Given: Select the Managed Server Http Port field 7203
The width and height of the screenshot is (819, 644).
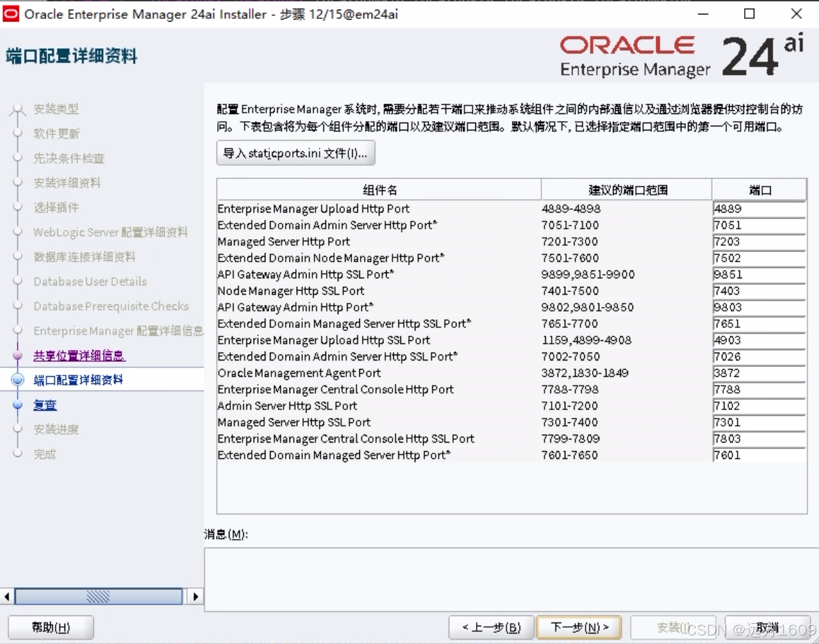Looking at the screenshot, I should (x=758, y=241).
